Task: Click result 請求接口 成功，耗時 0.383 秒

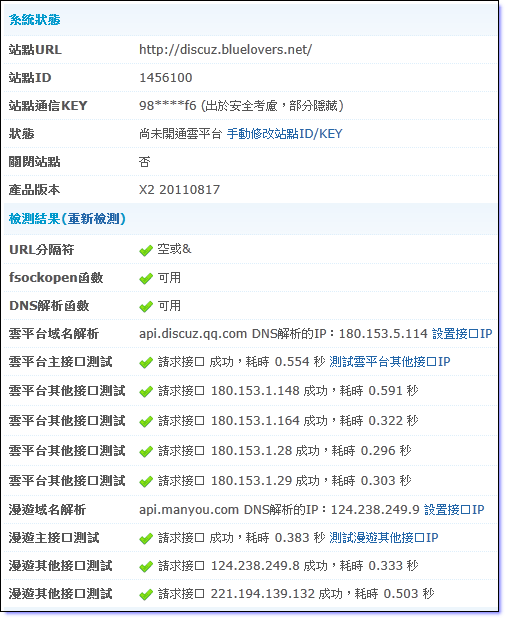Action: [x=242, y=538]
